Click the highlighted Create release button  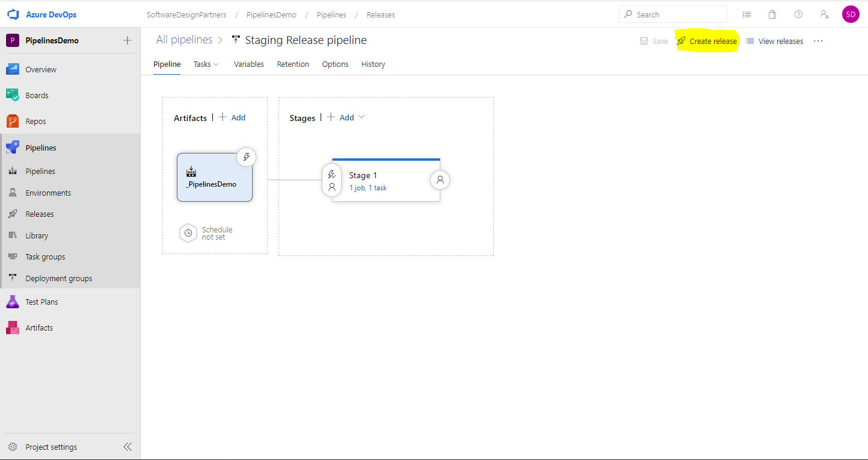coord(712,41)
